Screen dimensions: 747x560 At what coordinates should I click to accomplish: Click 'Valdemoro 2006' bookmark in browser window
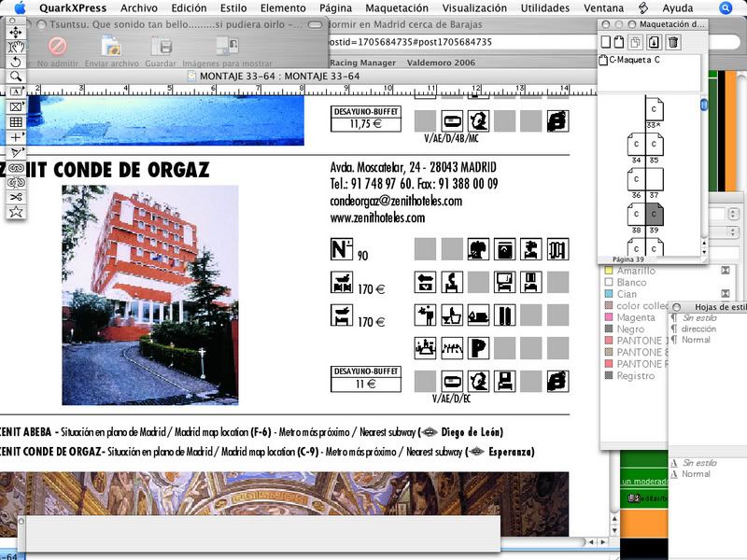point(441,63)
